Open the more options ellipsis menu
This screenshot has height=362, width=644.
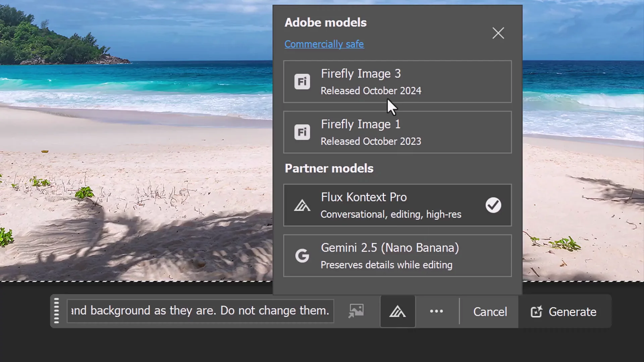(x=436, y=311)
